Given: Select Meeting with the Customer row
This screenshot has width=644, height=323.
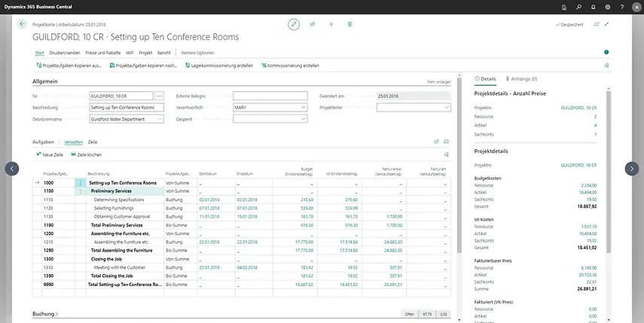Looking at the screenshot, I should [120, 267].
